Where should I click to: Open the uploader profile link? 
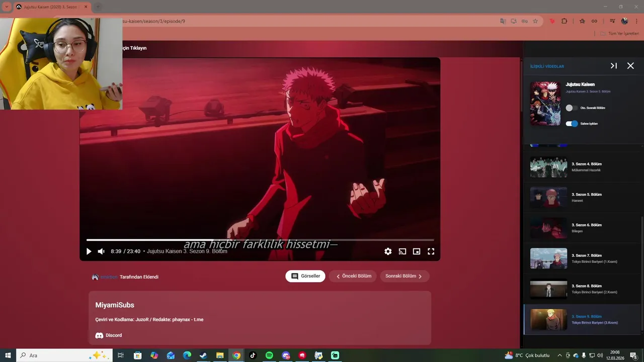(x=109, y=277)
